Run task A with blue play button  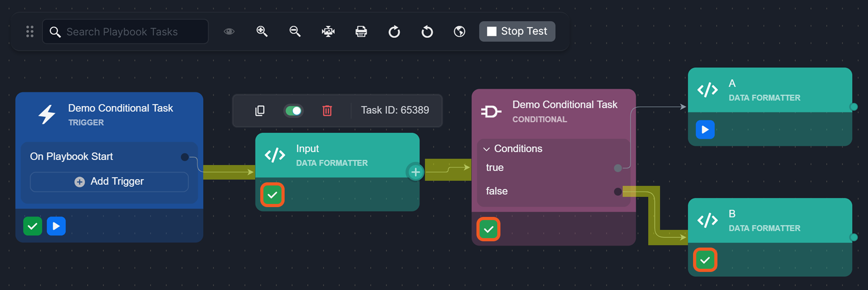tap(705, 130)
